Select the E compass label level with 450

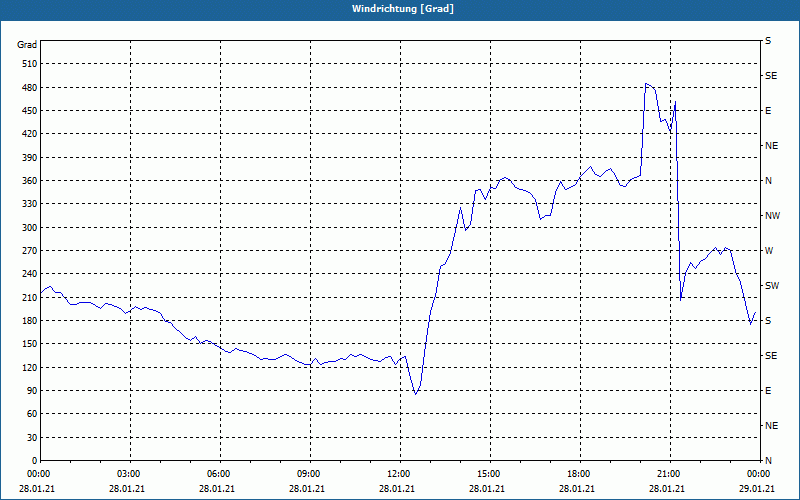coord(768,111)
